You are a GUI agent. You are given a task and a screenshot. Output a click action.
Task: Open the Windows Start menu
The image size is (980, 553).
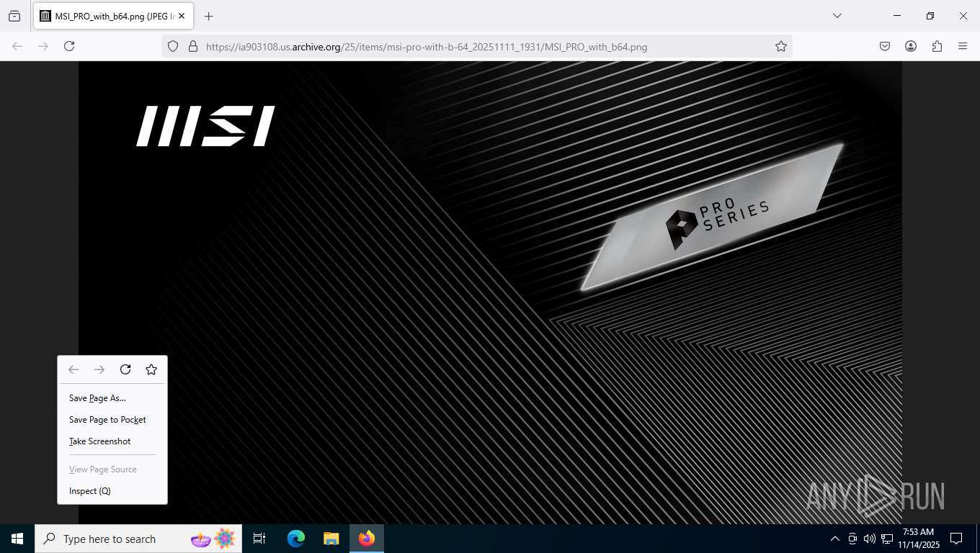[17, 539]
